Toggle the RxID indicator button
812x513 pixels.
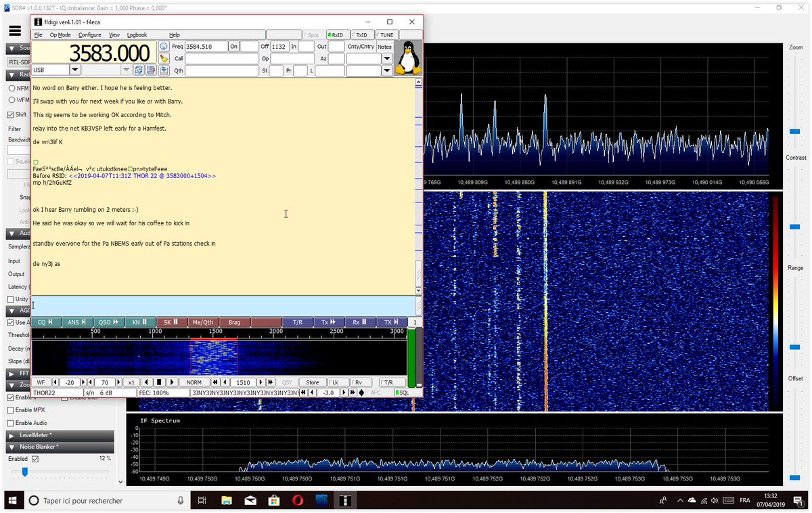click(338, 35)
